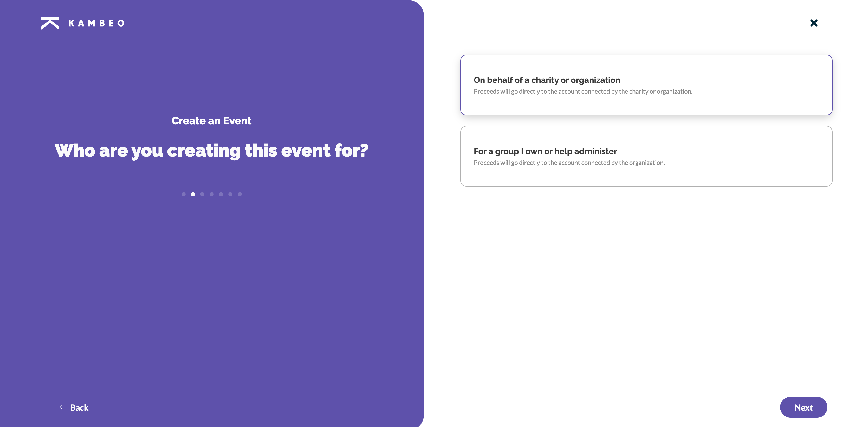Click the Back chevron arrow icon
Screen dimensions: 868x427
(x=61, y=407)
